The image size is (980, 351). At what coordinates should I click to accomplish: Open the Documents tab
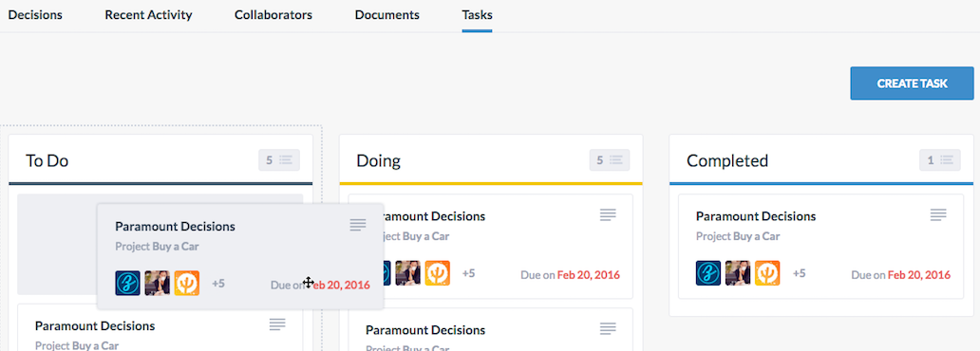(386, 15)
